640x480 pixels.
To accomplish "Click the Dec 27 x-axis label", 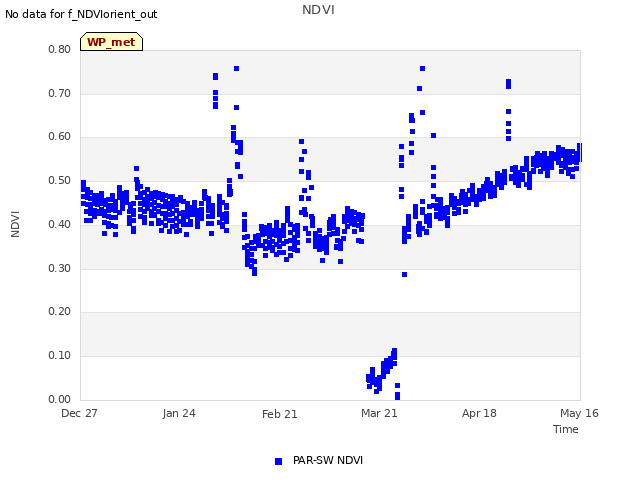I will [79, 413].
